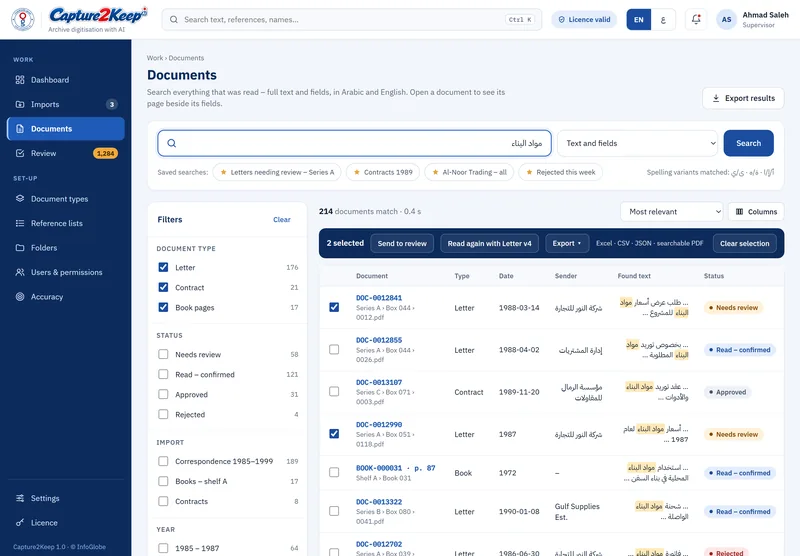Screen dimensions: 800x556
Task: Select saved search Letters needing review – Series A
Action: click(x=277, y=172)
